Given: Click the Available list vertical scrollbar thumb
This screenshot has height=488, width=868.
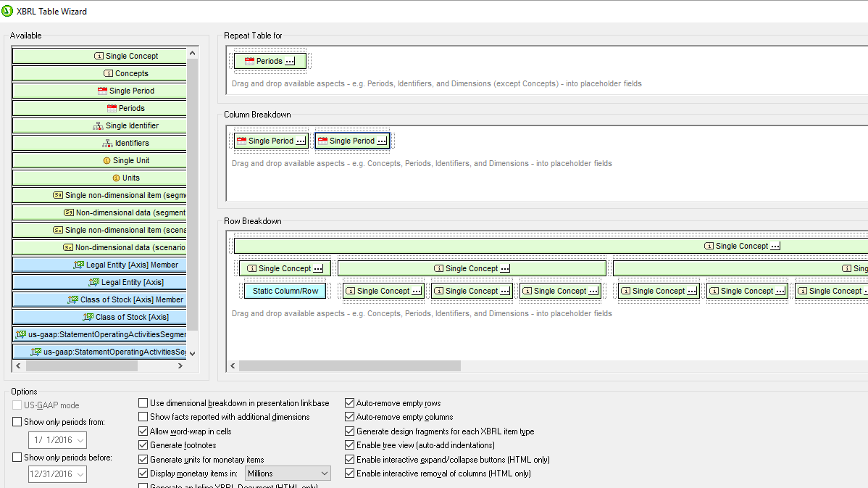Looking at the screenshot, I should tap(192, 195).
